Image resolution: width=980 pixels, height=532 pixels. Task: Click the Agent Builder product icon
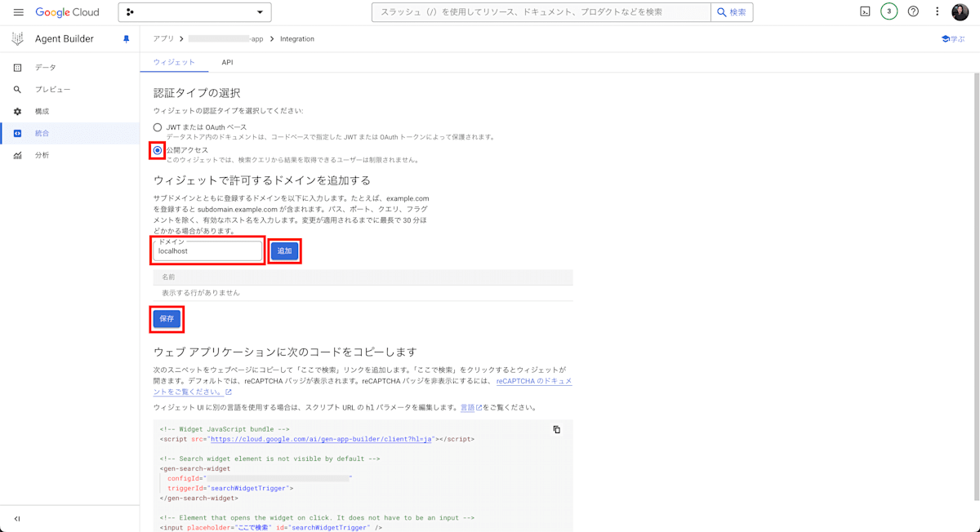18,38
